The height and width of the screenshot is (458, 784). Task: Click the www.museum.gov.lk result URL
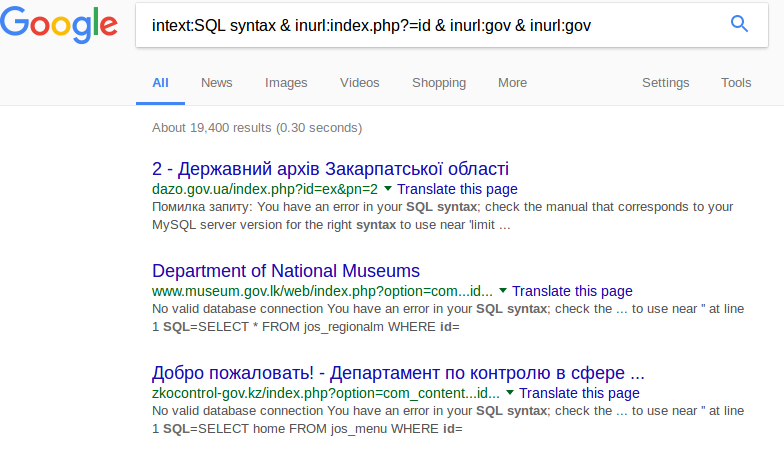pyautogui.click(x=322, y=291)
